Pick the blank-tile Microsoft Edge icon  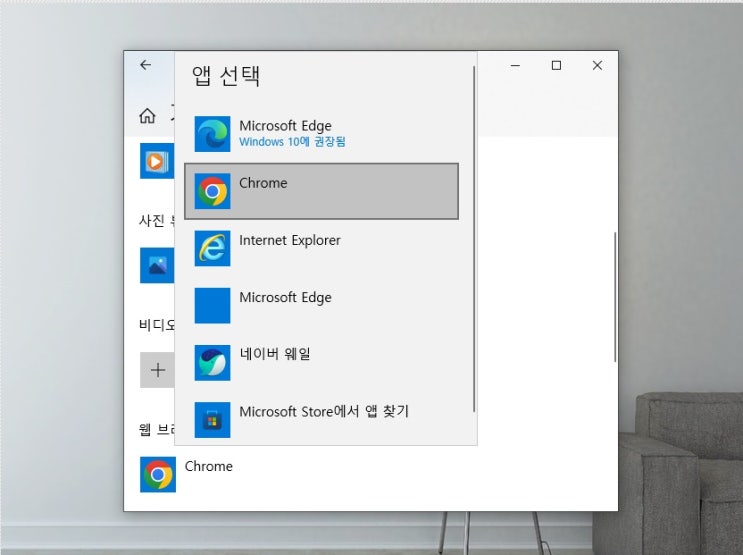(x=212, y=306)
